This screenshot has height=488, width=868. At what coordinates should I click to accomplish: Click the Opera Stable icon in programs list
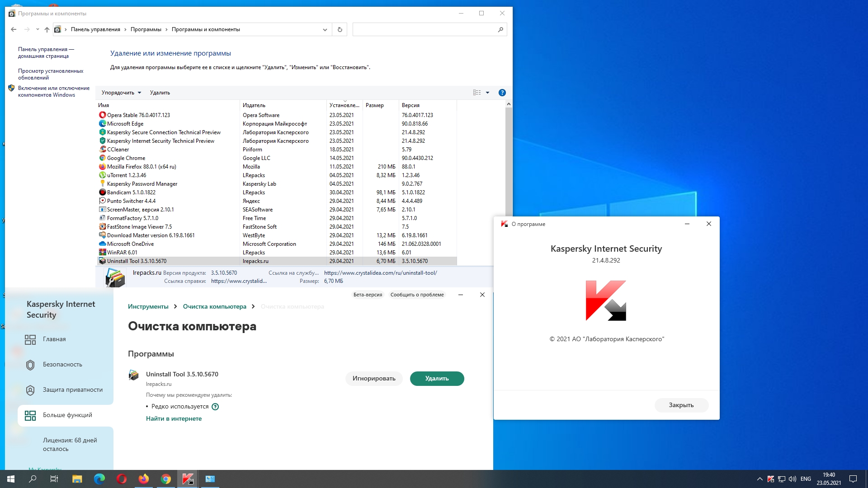click(103, 115)
